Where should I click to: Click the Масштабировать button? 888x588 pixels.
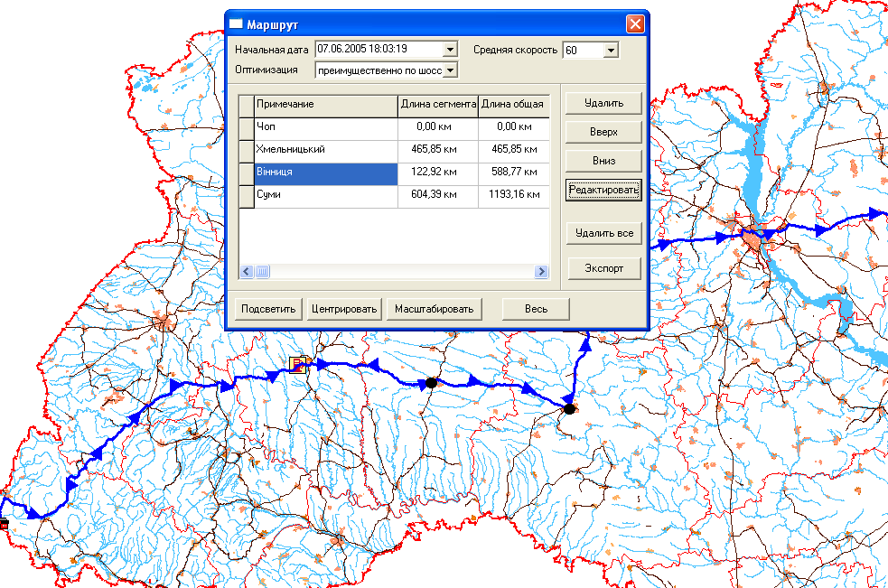(x=435, y=309)
